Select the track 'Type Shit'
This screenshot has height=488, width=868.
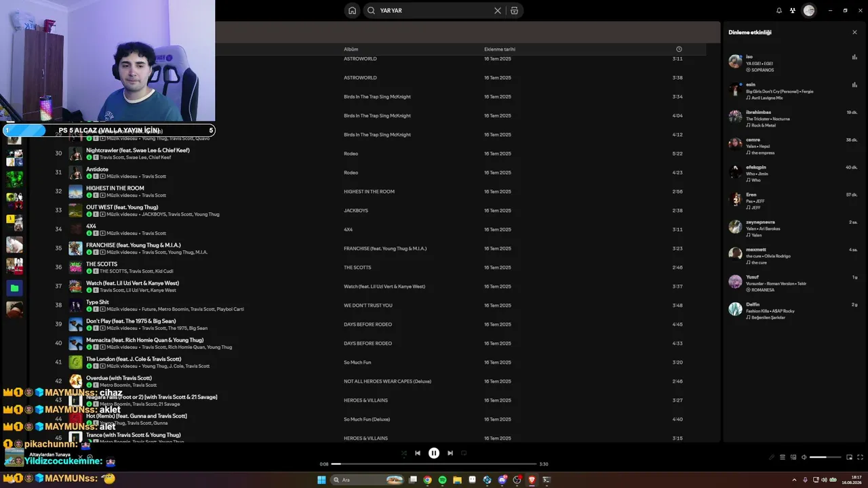(98, 302)
